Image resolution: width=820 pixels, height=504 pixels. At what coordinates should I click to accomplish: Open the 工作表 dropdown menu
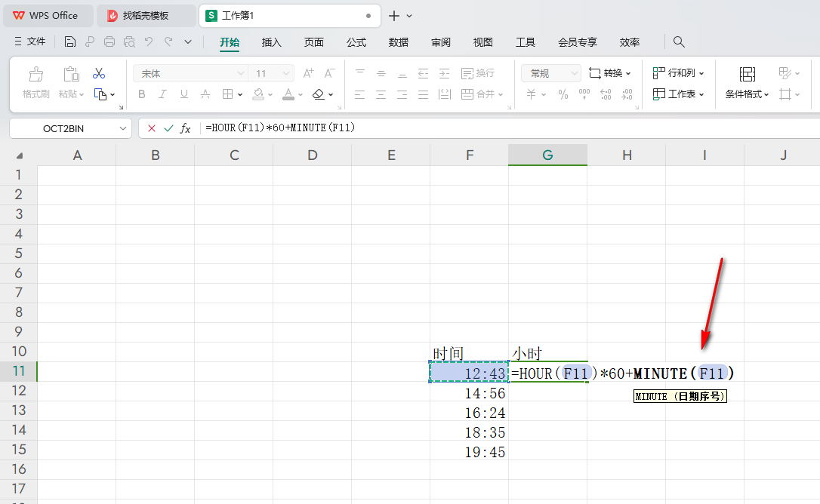coord(678,94)
